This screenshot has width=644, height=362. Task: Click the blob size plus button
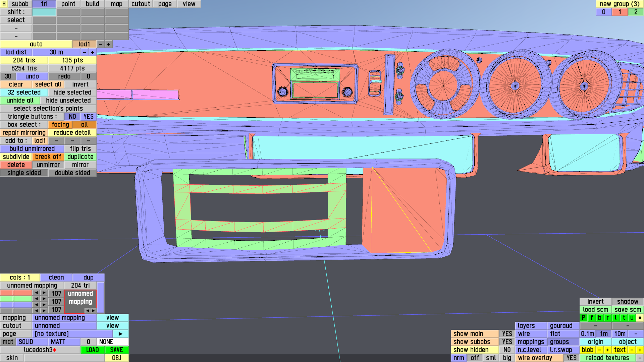pyautogui.click(x=607, y=350)
